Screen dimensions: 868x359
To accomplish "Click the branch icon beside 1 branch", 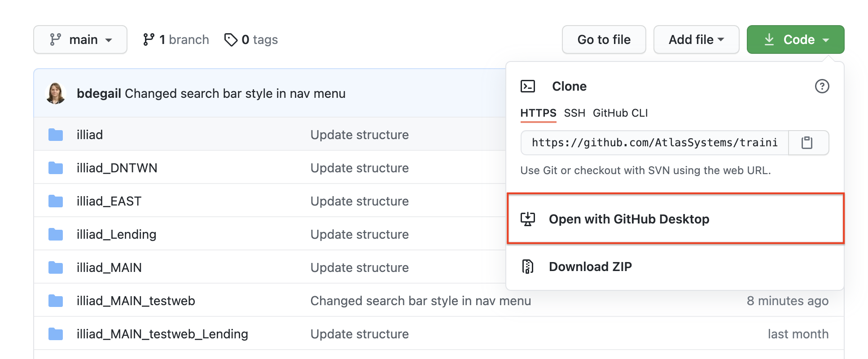I will point(149,39).
